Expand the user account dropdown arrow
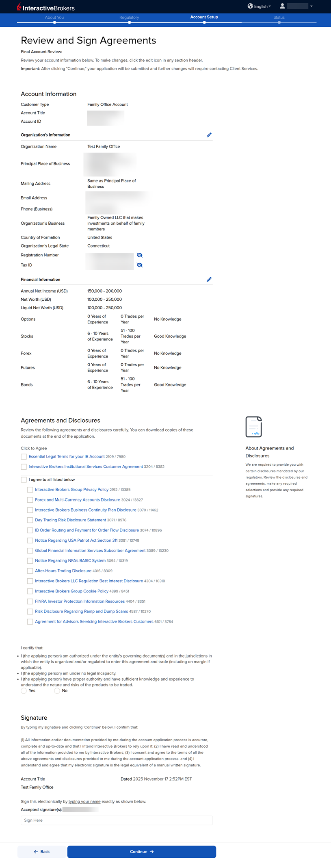The width and height of the screenshot is (331, 868). [x=312, y=7]
